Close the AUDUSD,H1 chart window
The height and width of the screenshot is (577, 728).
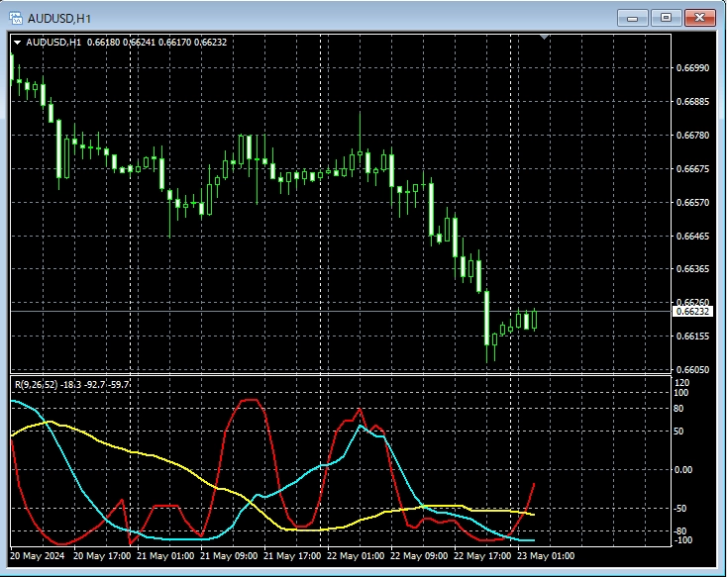[x=699, y=18]
